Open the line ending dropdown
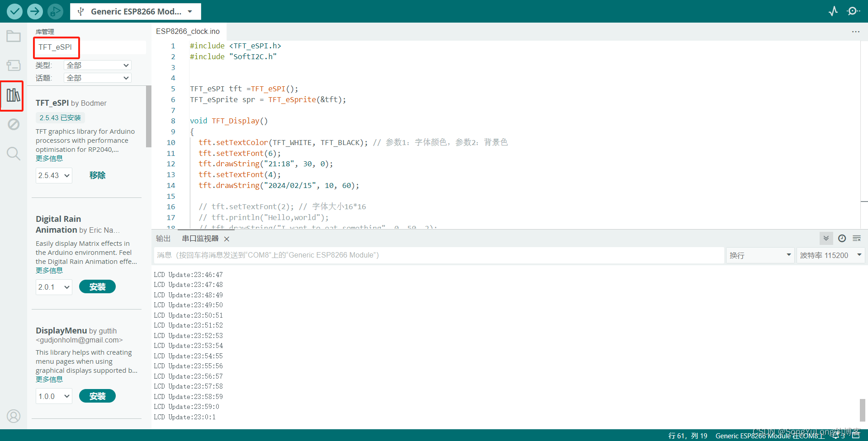Image resolution: width=868 pixels, height=441 pixels. click(x=760, y=255)
